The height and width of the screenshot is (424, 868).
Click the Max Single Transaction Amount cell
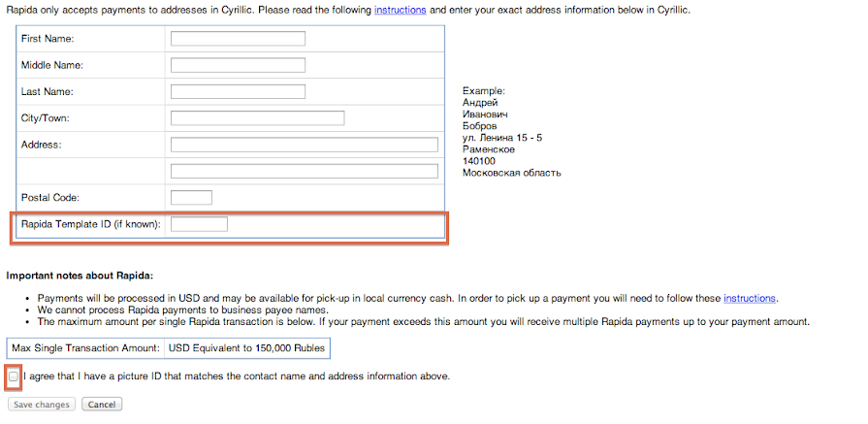pyautogui.click(x=85, y=347)
